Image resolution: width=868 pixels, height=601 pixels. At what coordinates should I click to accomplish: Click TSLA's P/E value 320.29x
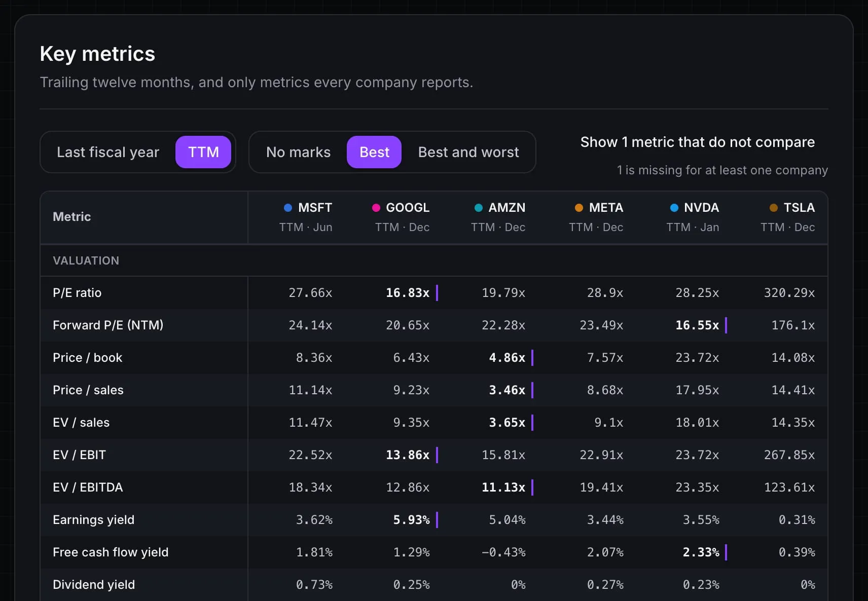(x=789, y=293)
